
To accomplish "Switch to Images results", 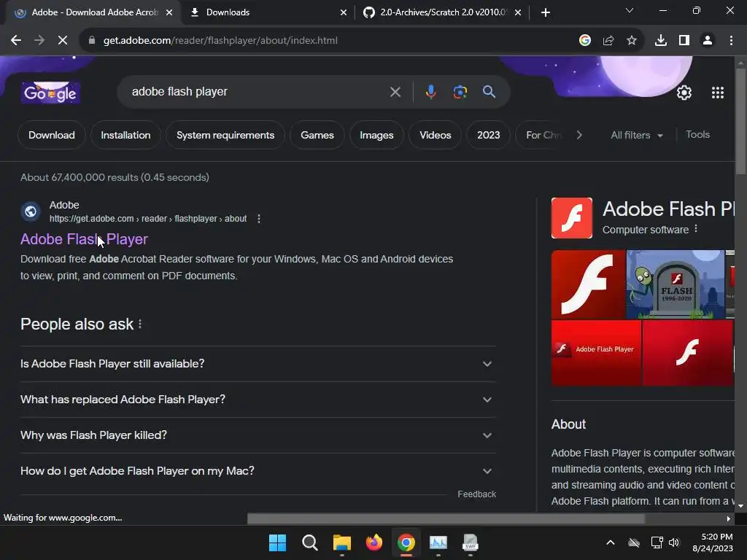I will 376,135.
